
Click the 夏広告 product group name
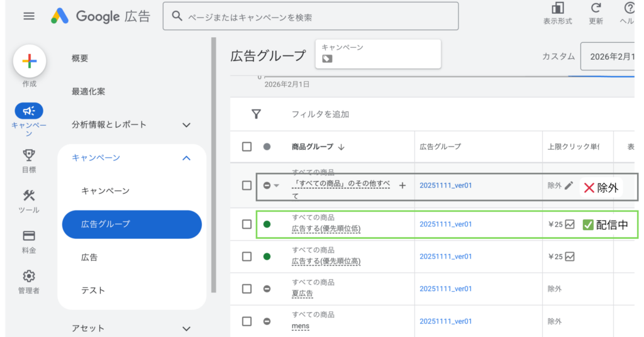pyautogui.click(x=303, y=294)
